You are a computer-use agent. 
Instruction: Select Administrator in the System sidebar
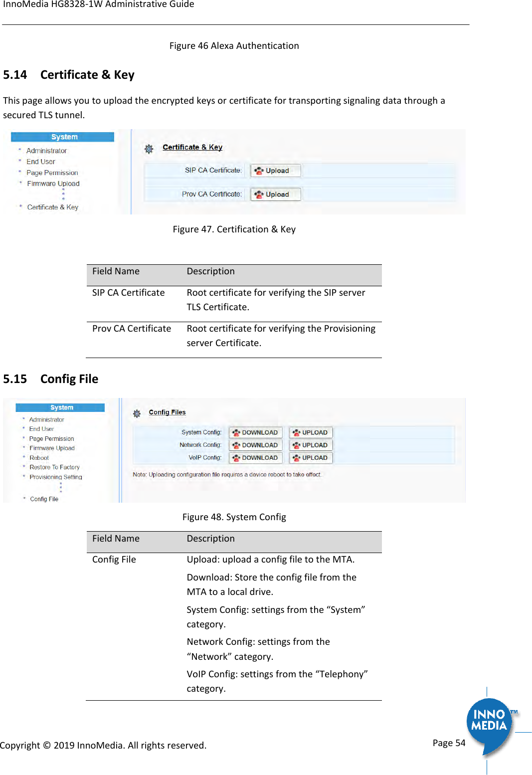pos(46,150)
